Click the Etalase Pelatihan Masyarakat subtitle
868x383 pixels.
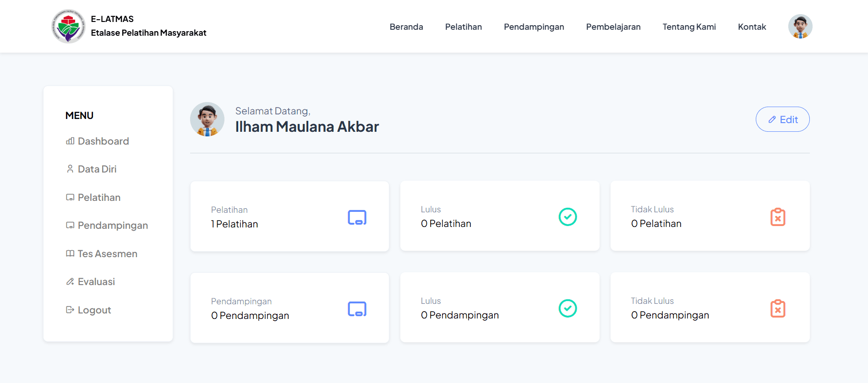pyautogui.click(x=148, y=32)
